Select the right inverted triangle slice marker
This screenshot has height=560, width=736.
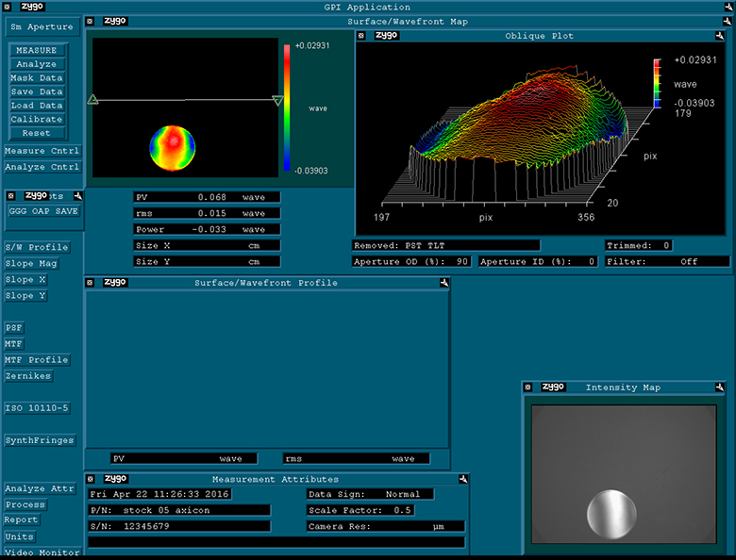click(x=277, y=100)
